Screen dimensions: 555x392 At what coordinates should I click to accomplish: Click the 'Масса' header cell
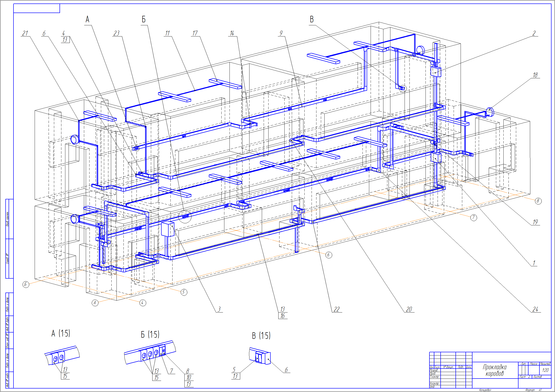point(533,364)
